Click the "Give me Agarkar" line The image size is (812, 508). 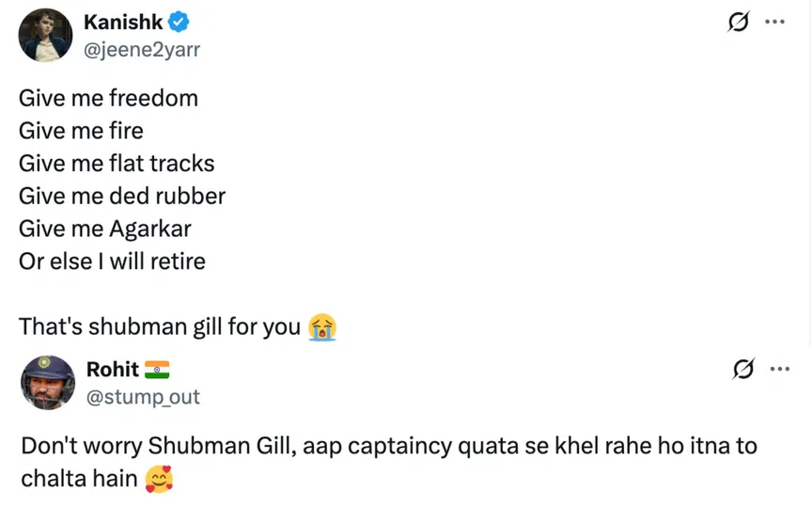(105, 229)
